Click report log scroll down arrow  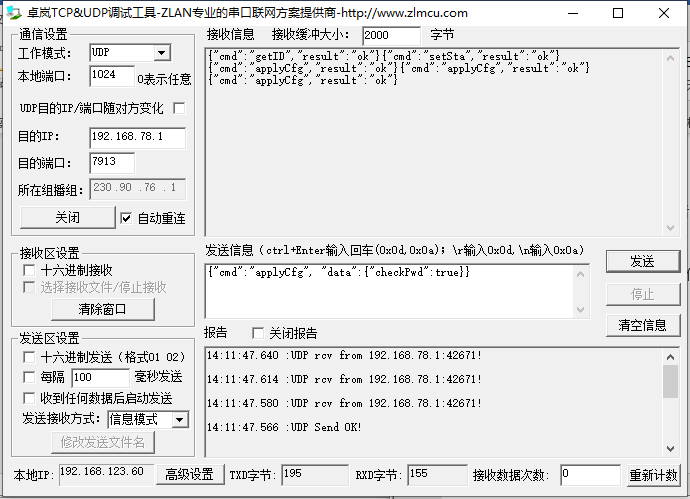coord(670,448)
